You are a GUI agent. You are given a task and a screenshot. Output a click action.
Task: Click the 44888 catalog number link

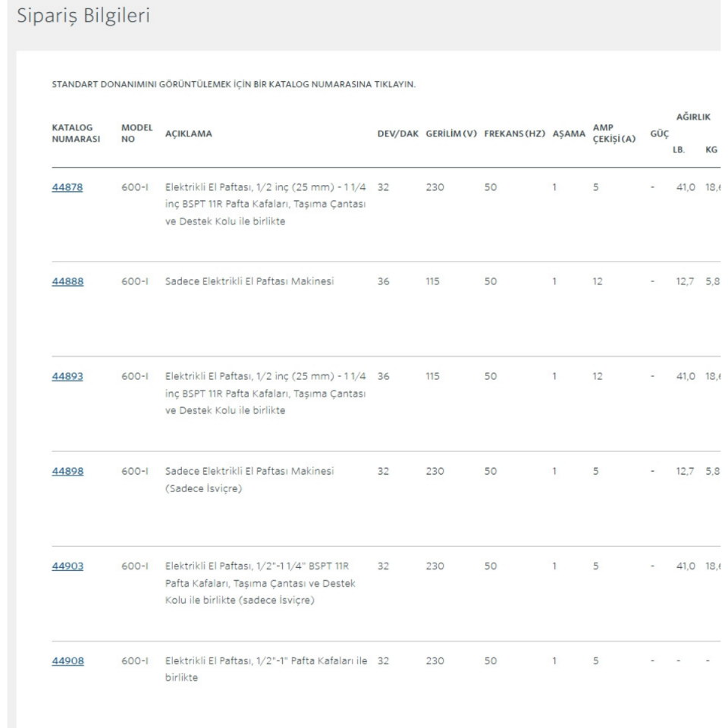point(67,282)
